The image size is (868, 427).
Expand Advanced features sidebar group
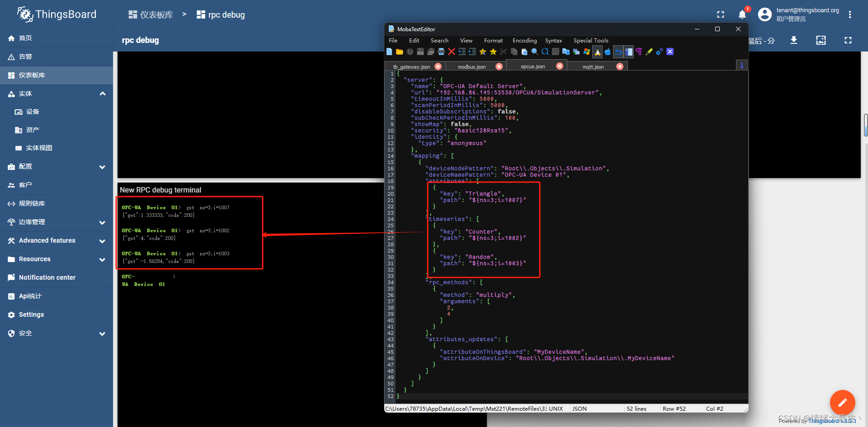point(102,241)
